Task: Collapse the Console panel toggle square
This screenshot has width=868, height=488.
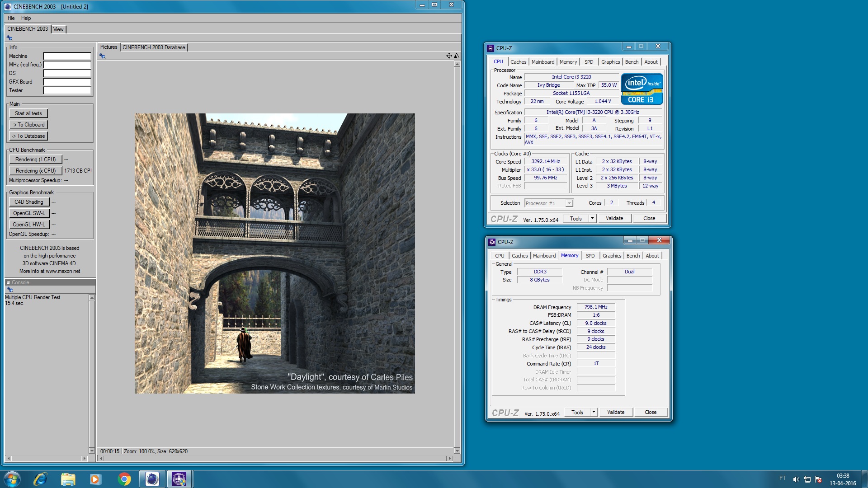Action: (x=8, y=282)
